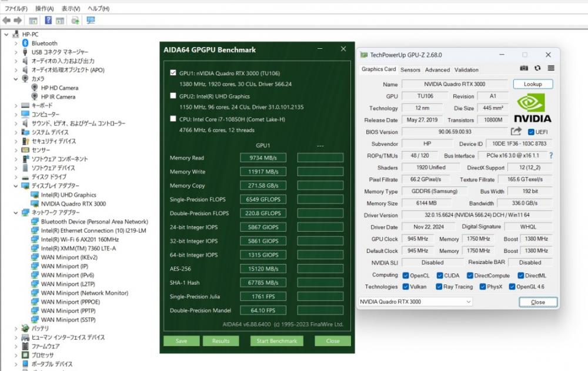Select the HP IR Camera device icon
The image size is (588, 371).
35,97
